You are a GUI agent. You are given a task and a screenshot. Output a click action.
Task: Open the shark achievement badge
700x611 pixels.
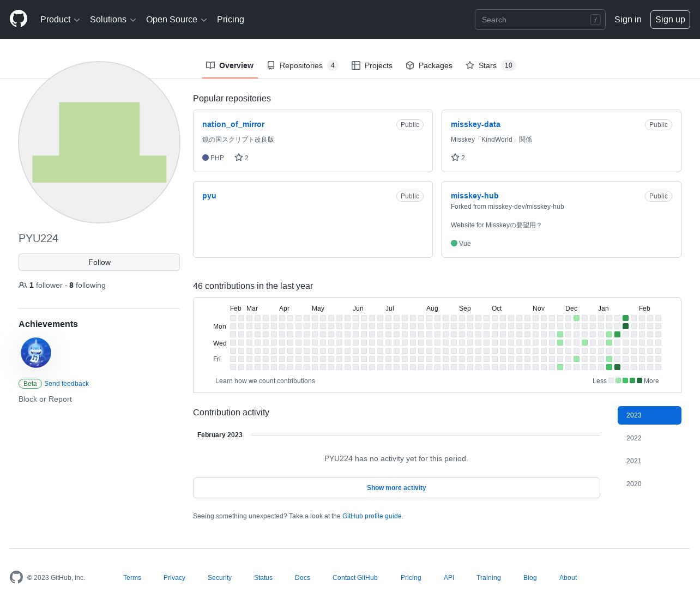36,353
